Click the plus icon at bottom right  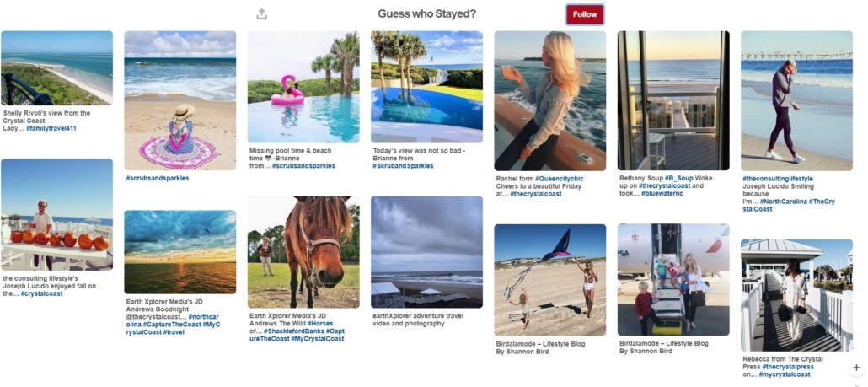pyautogui.click(x=856, y=368)
